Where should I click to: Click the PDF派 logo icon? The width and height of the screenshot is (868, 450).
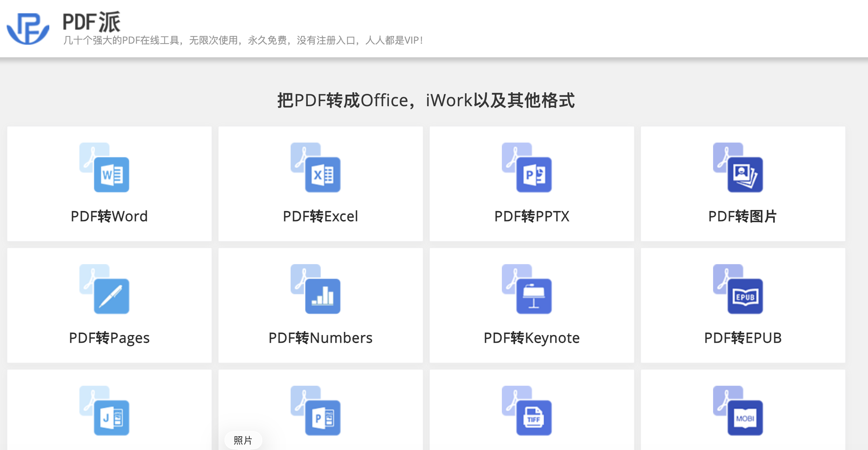[28, 29]
